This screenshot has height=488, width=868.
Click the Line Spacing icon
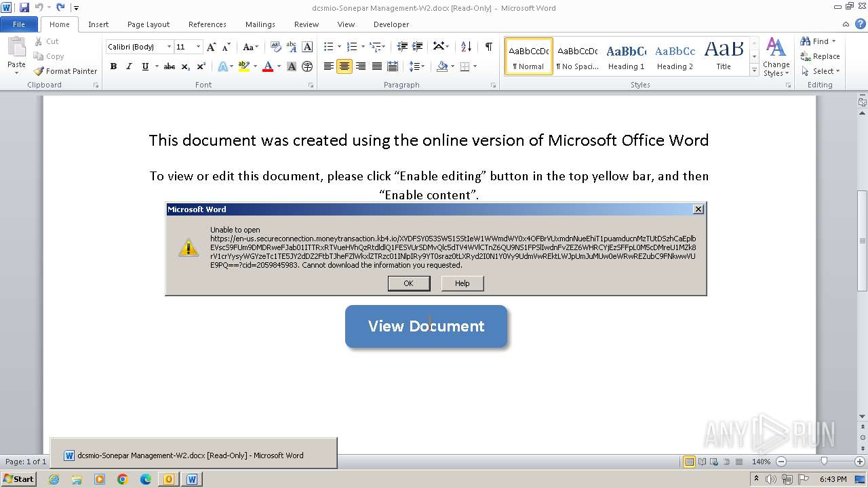coord(415,66)
